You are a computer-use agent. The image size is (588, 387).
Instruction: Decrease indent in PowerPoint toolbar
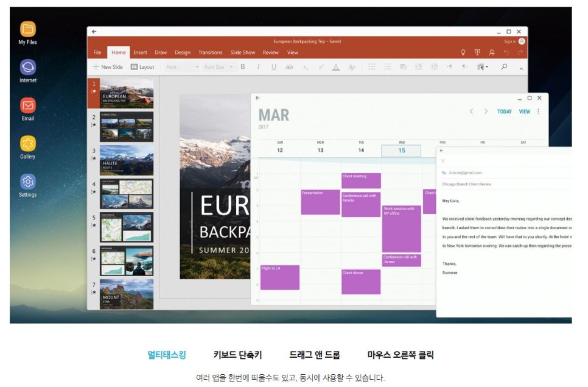[x=419, y=67]
